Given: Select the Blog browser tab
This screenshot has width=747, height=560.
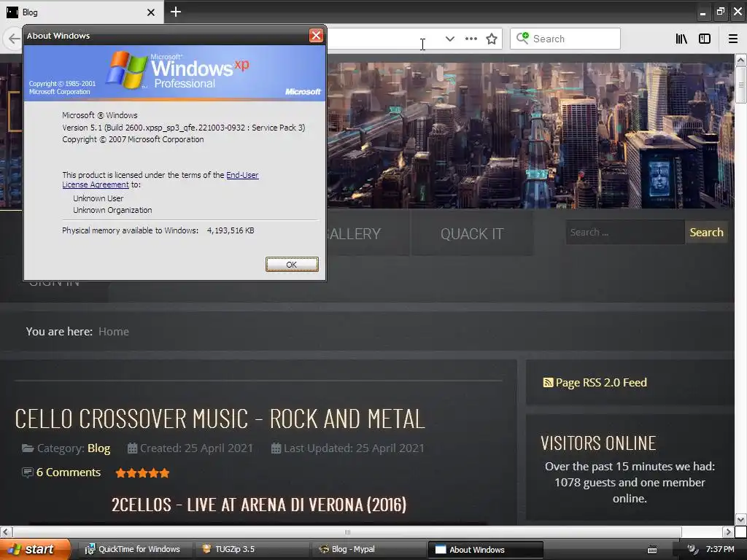Looking at the screenshot, I should click(82, 12).
